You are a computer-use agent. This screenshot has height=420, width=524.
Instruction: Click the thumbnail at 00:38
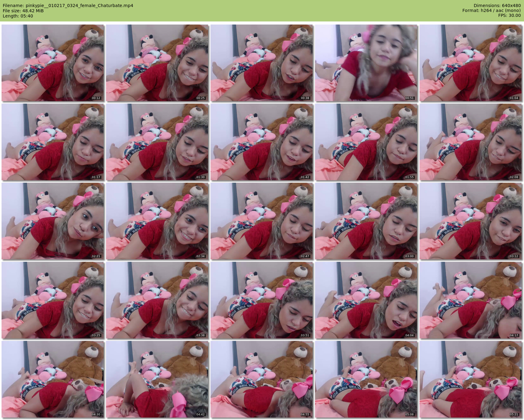click(262, 63)
